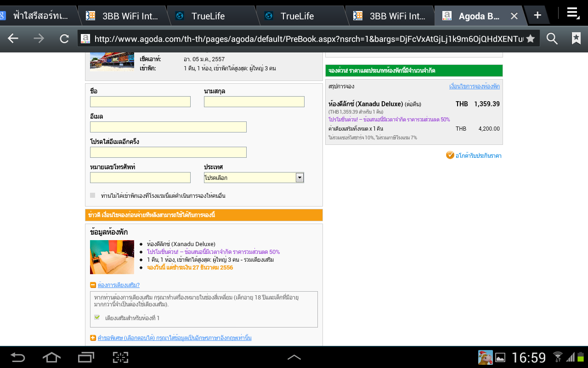Click the hotel photo thumbnail

112,62
